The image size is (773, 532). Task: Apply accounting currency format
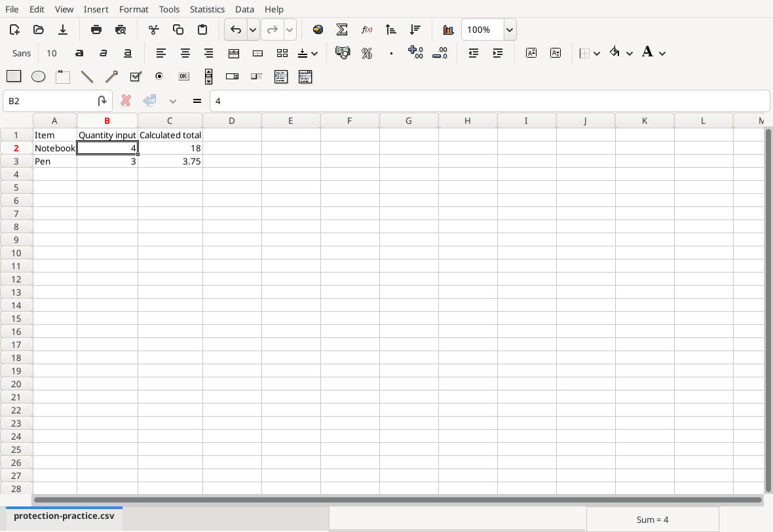pyautogui.click(x=342, y=53)
